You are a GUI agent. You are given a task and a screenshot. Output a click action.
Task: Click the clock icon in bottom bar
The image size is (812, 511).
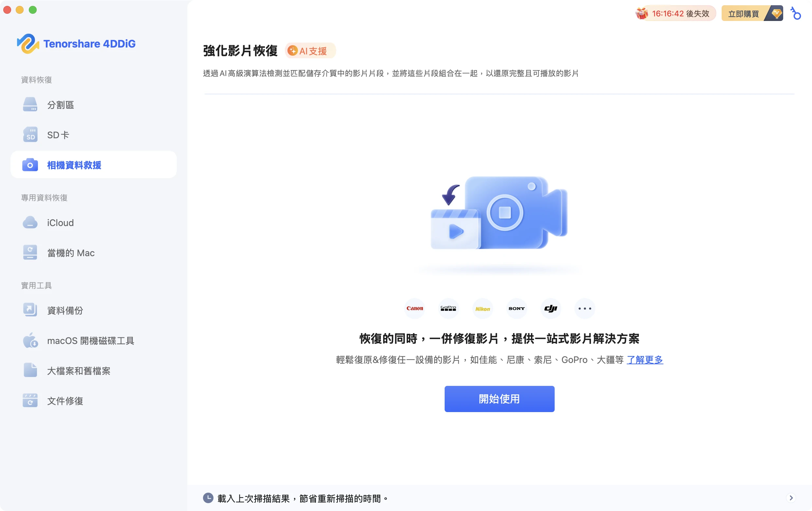coord(208,498)
